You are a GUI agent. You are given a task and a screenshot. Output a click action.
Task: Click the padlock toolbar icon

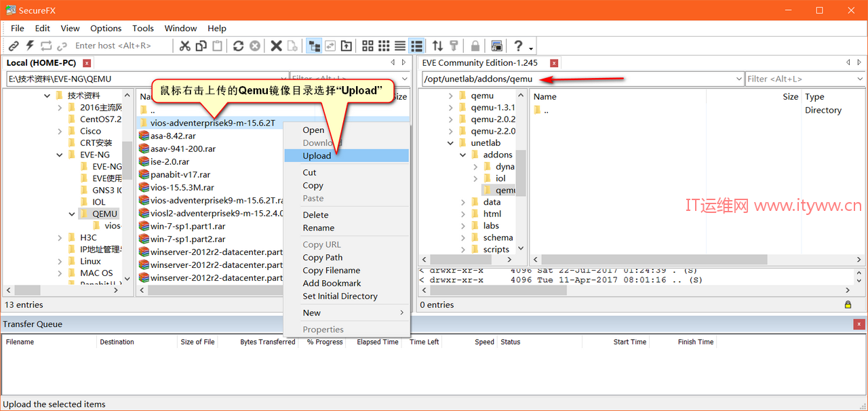475,46
